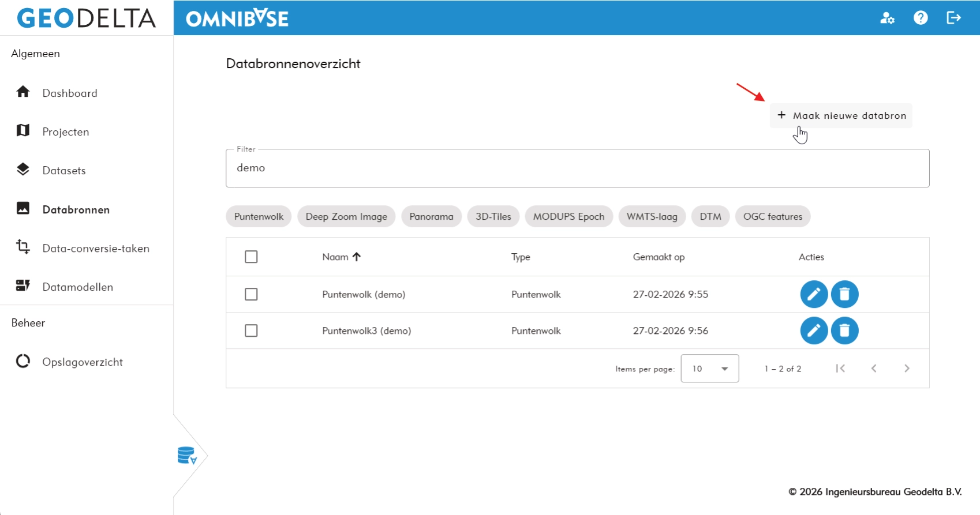Click the Filter text field
This screenshot has height=515, width=980.
click(577, 168)
